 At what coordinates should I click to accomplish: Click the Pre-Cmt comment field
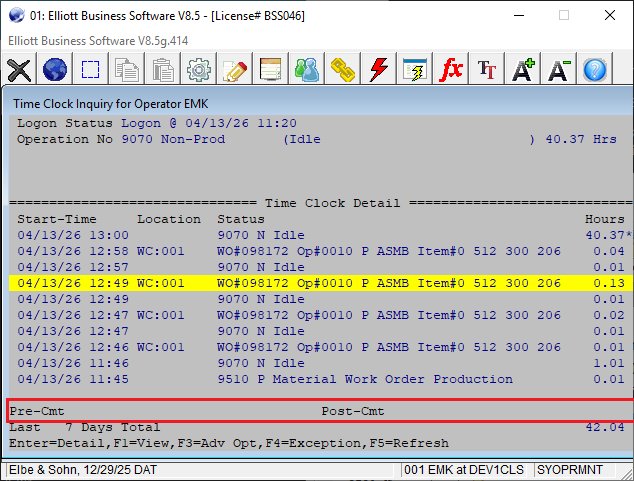click(150, 411)
